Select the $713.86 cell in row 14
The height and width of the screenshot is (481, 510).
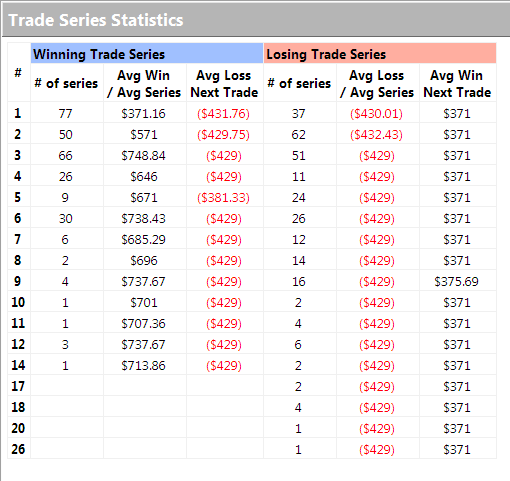(x=143, y=366)
